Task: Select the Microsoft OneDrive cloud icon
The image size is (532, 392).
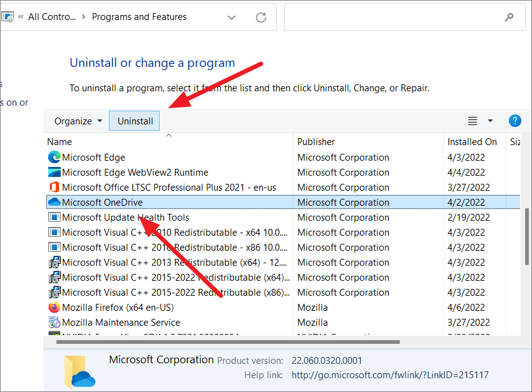Action: point(53,202)
